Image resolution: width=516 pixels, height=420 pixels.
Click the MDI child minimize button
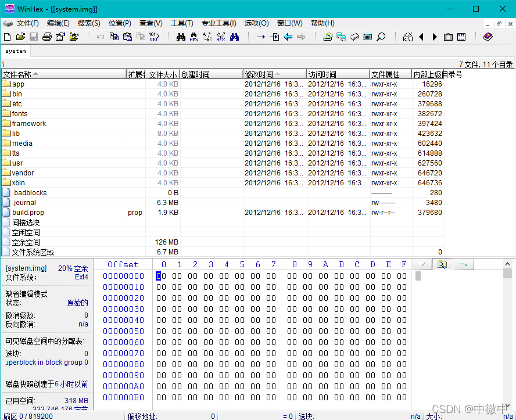488,24
